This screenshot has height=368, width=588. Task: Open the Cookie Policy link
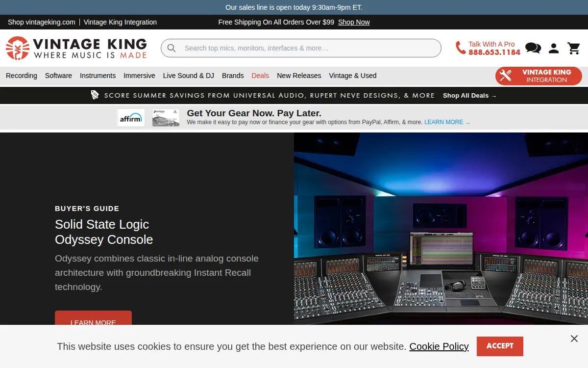(x=439, y=346)
